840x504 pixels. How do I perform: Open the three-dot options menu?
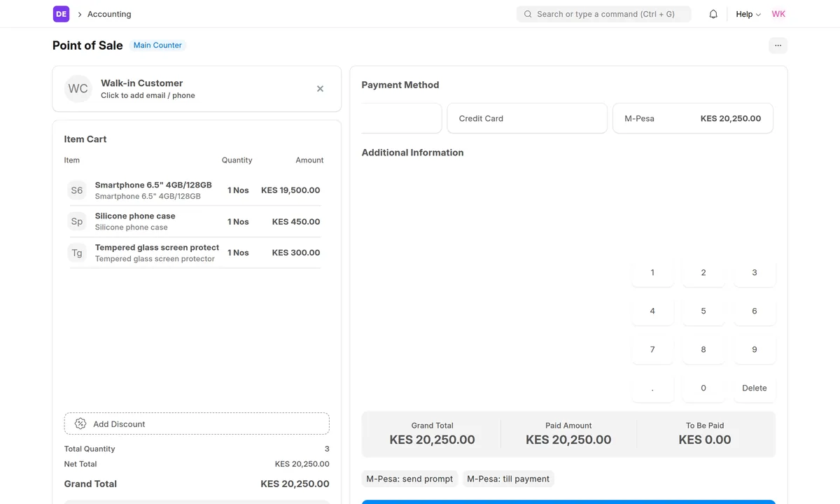778,45
